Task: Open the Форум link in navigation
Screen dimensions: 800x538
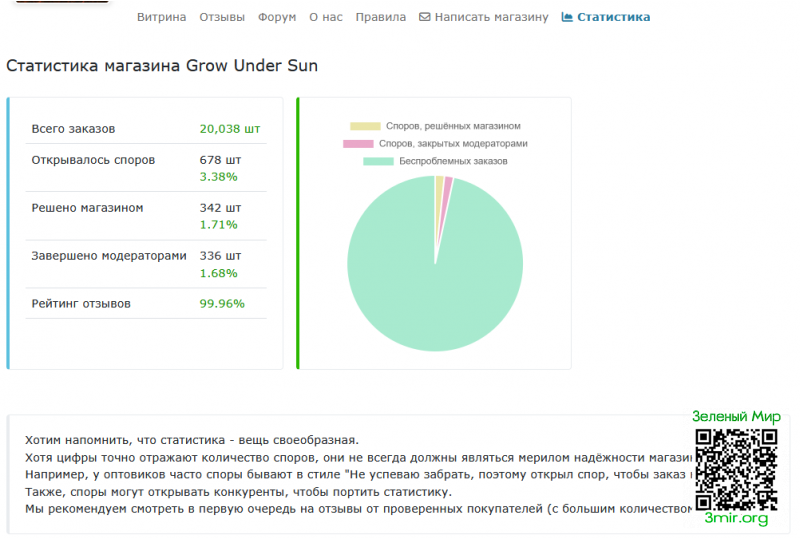Action: tap(276, 17)
